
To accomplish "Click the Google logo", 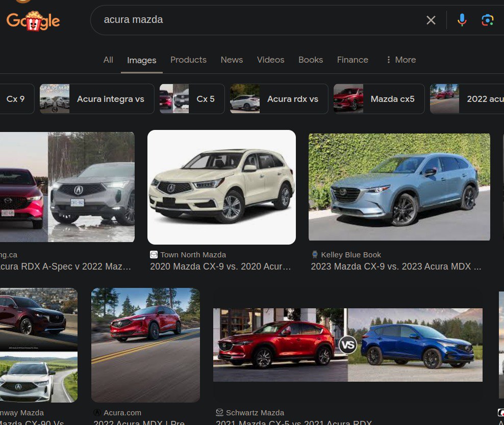I will click(x=33, y=20).
